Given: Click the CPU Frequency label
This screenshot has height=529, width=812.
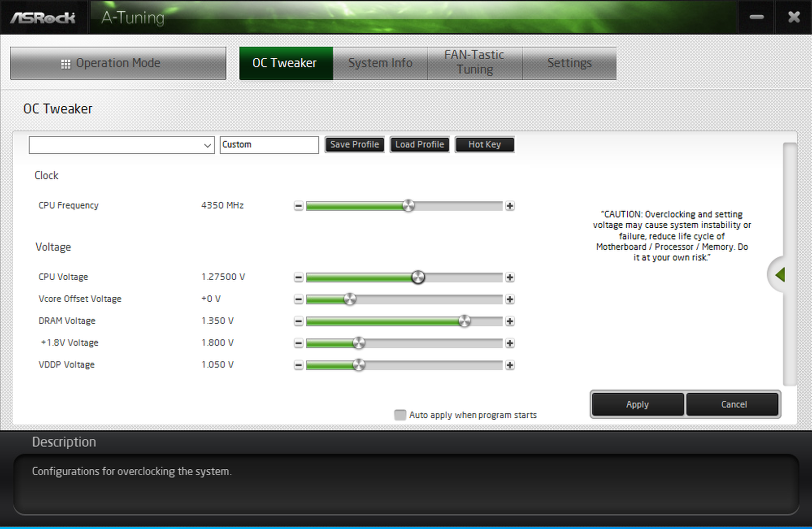Looking at the screenshot, I should pyautogui.click(x=69, y=205).
